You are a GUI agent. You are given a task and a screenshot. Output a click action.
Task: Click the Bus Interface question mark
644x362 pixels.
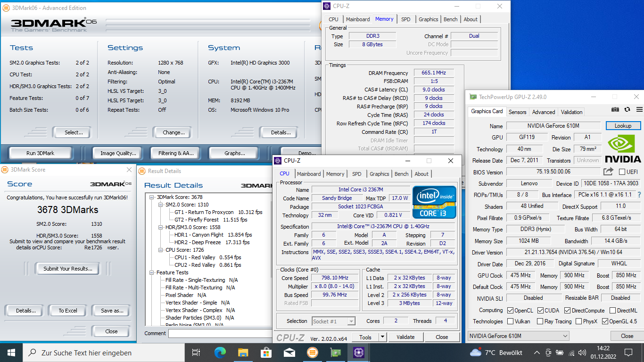tap(639, 195)
